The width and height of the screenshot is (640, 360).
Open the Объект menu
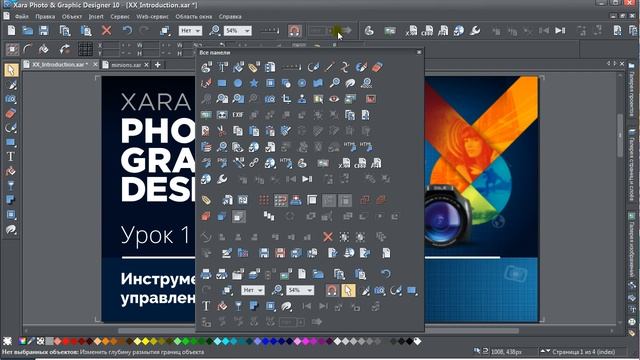pyautogui.click(x=72, y=17)
